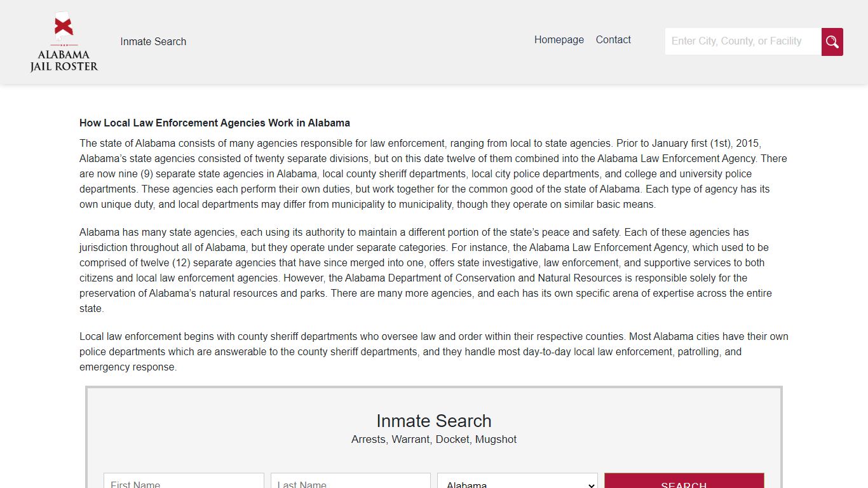
Task: Go to the Homepage menu item
Action: 559,39
